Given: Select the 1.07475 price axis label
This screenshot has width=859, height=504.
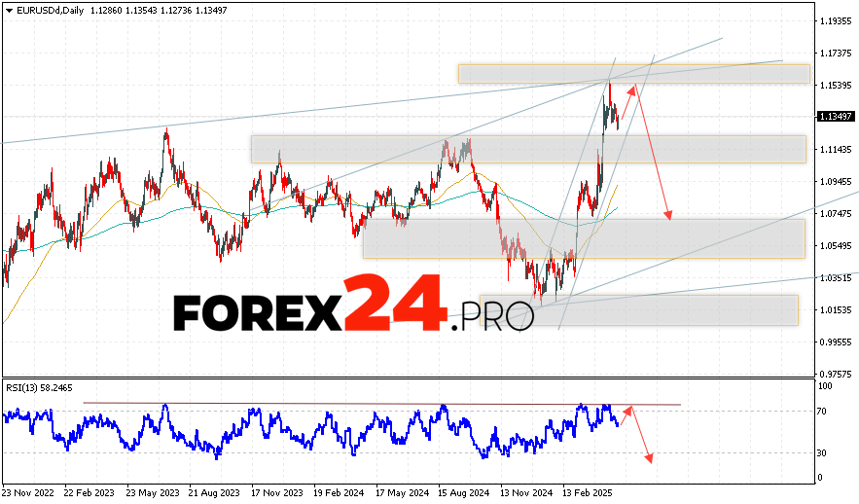Looking at the screenshot, I should [836, 214].
